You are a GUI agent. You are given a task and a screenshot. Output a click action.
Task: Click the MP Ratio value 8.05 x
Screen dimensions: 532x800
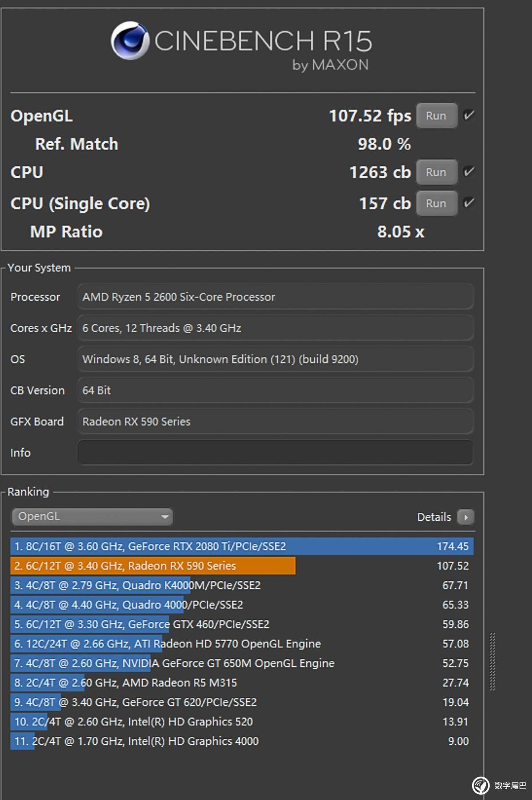[x=401, y=232]
